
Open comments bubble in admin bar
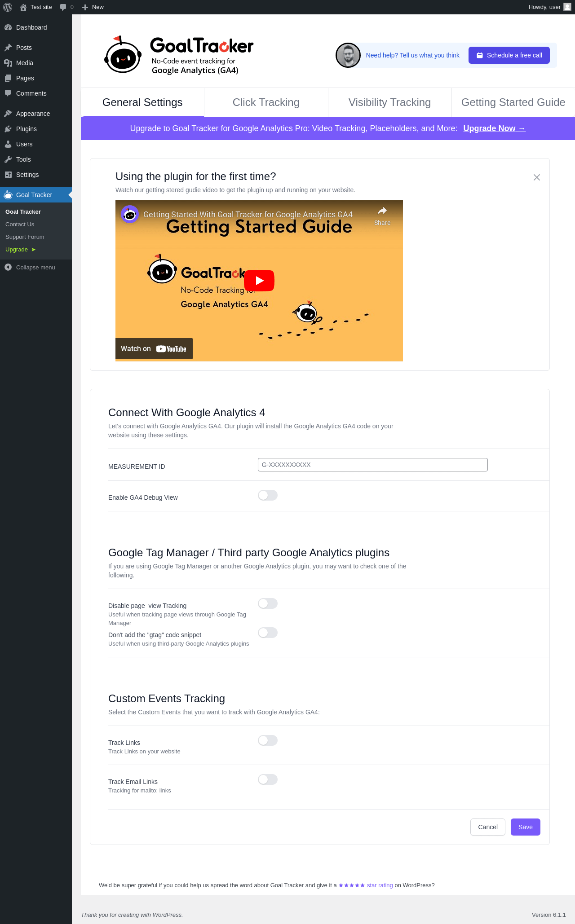coord(66,7)
